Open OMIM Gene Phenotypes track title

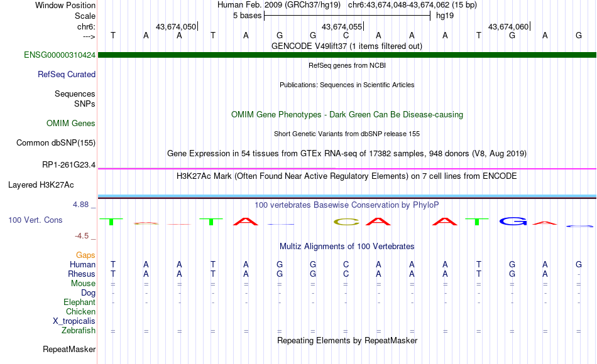[348, 114]
